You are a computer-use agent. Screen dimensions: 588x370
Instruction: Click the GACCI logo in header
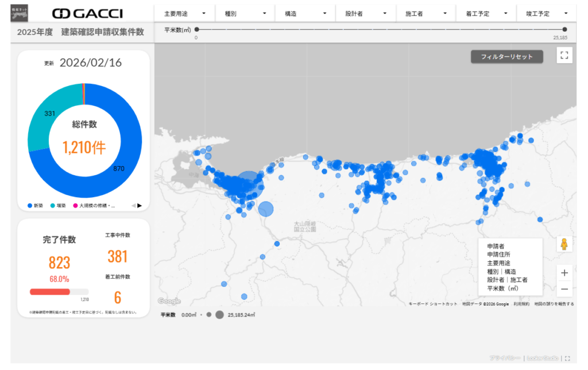(88, 13)
